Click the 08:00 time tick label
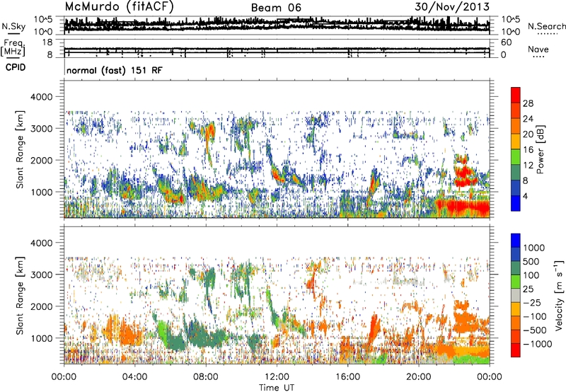Image resolution: width=566 pixels, height=392 pixels. [206, 377]
